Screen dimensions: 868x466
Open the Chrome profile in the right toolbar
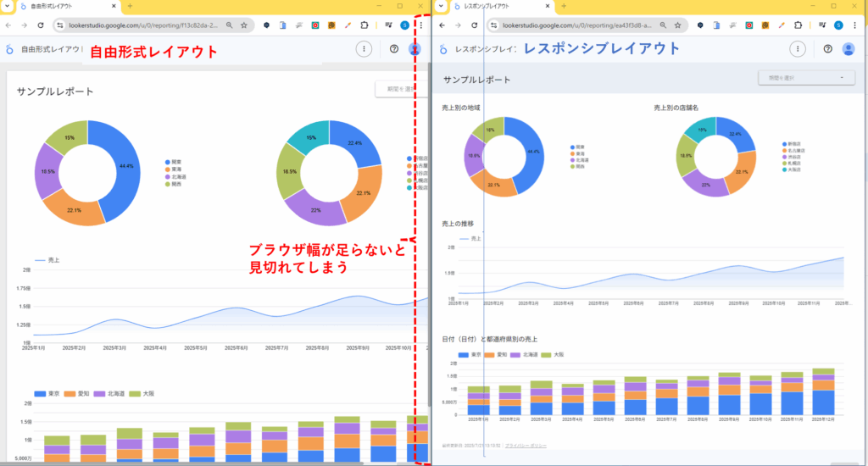coord(838,25)
